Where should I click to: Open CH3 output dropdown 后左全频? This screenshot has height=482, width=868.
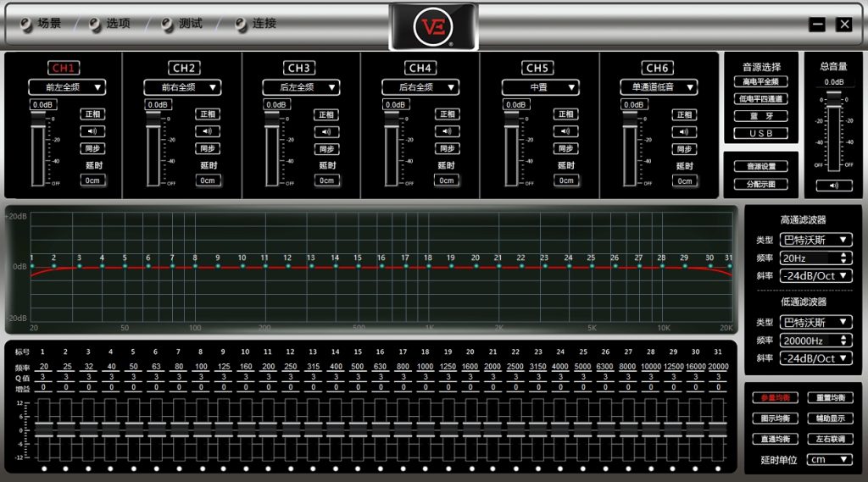coord(301,87)
